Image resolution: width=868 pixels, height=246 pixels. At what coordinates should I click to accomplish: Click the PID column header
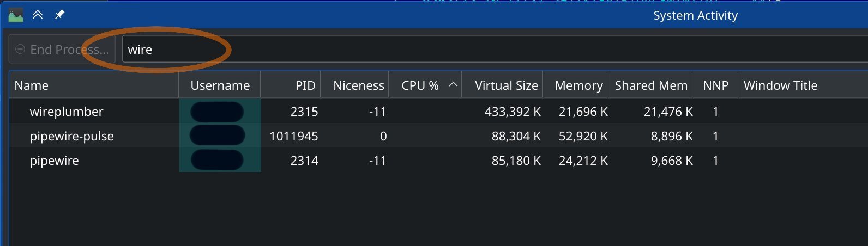[291, 85]
